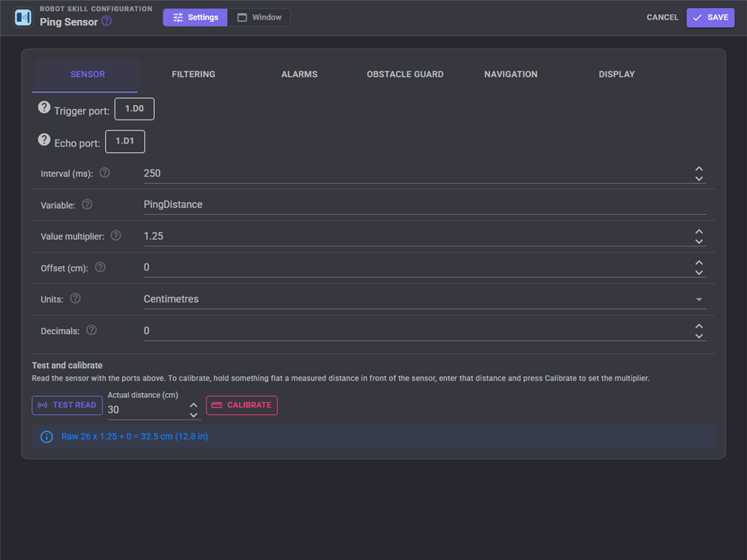Click the Ping Sensor skill icon
This screenshot has width=747, height=560.
coord(23,17)
